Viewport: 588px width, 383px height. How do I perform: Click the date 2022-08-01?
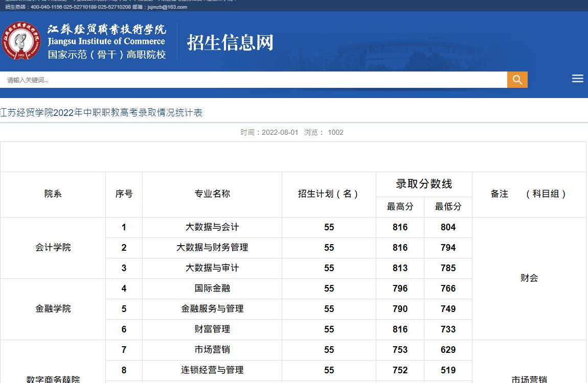[280, 133]
